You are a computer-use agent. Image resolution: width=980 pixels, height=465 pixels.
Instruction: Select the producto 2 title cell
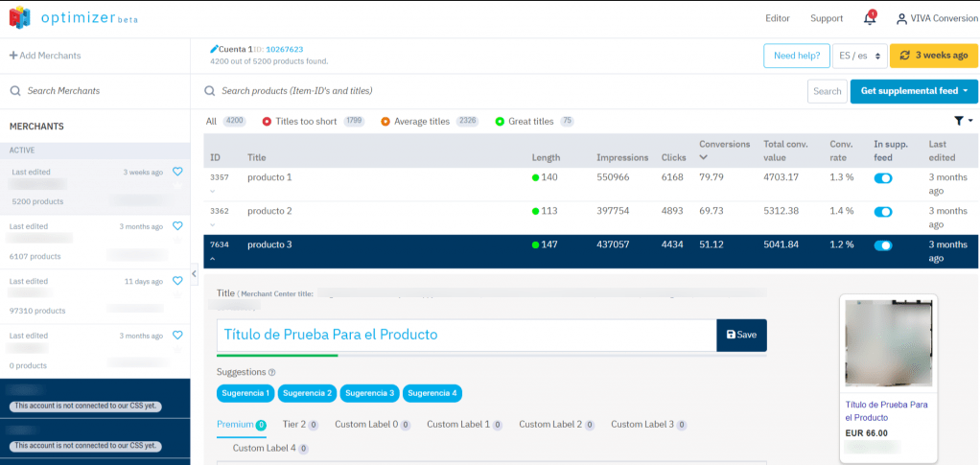269,211
